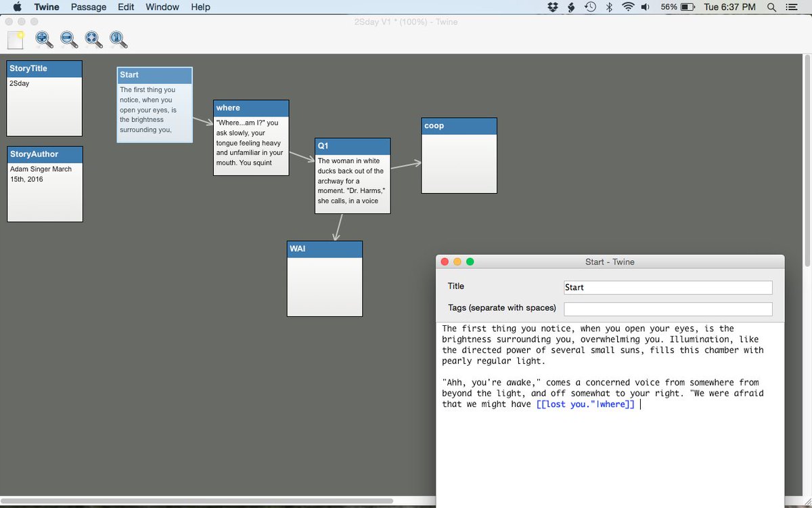Open the Help menu
The width and height of the screenshot is (812, 508).
(x=200, y=7)
